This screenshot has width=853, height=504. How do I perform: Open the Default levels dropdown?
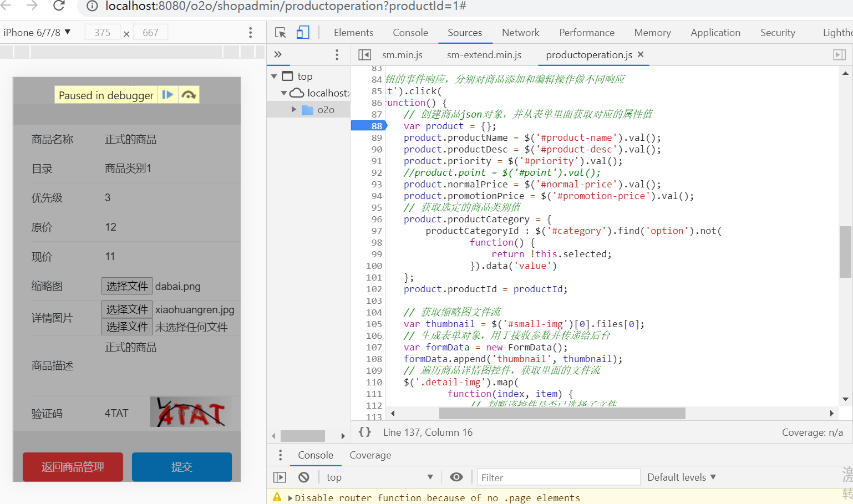682,477
